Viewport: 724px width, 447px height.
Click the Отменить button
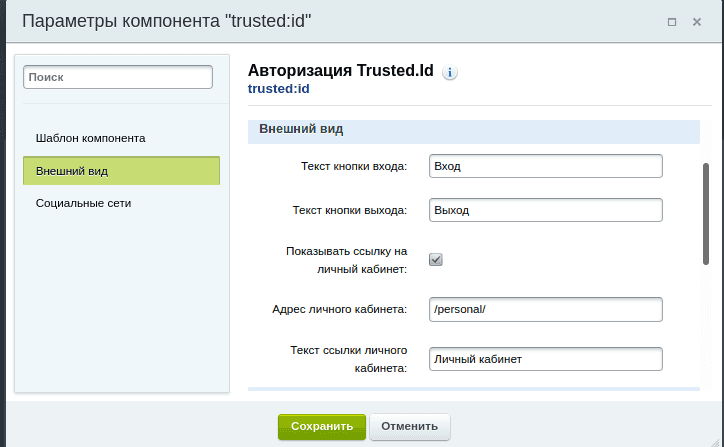[410, 427]
